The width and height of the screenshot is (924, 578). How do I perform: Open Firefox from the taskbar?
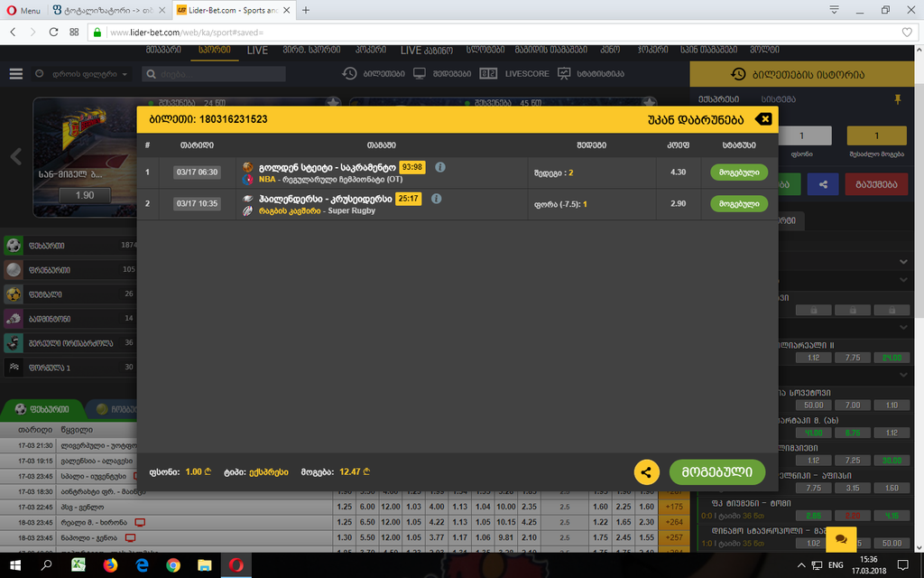tap(110, 565)
